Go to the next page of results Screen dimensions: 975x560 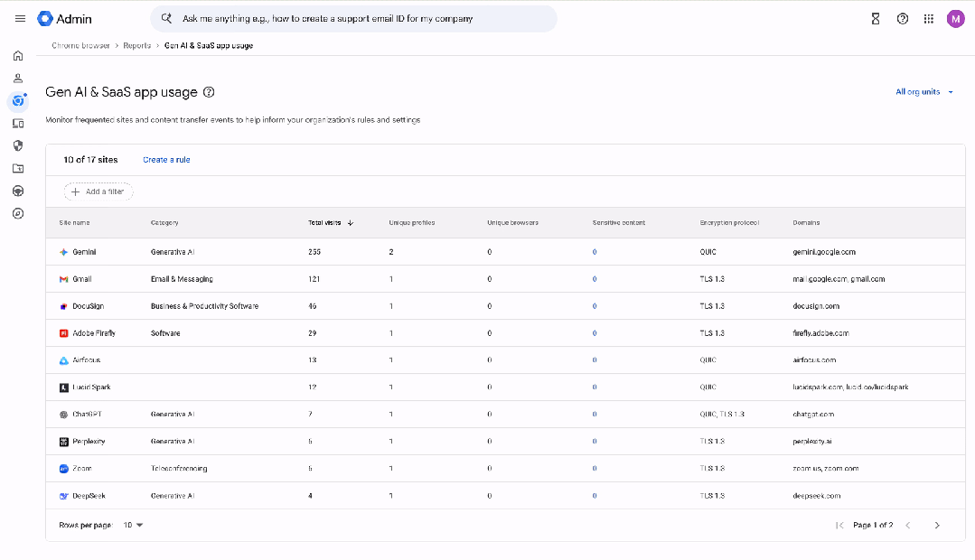[x=936, y=526]
